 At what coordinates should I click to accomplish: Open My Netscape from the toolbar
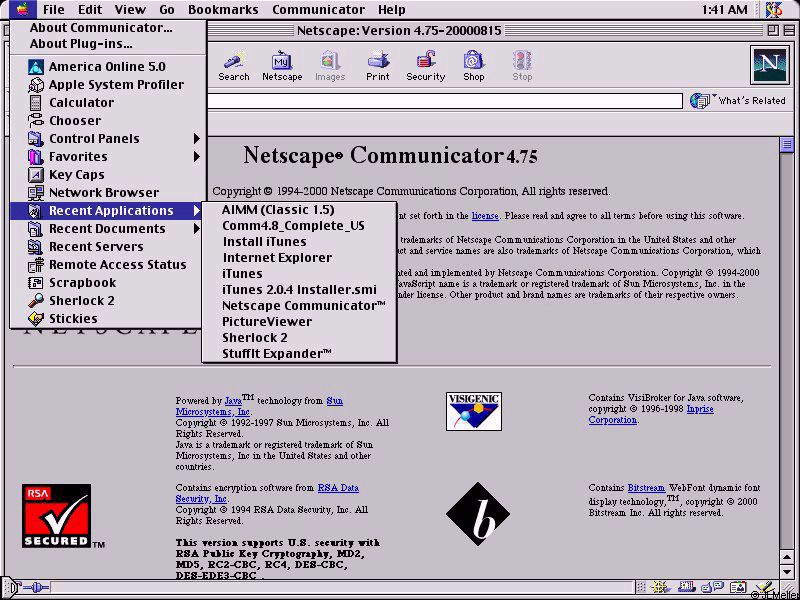click(x=282, y=66)
